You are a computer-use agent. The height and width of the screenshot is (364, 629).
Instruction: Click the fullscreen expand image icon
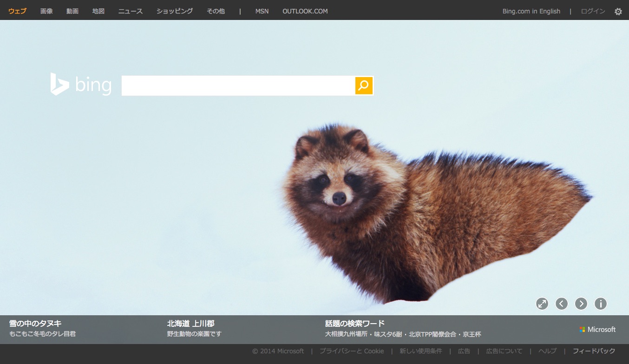[x=542, y=304]
